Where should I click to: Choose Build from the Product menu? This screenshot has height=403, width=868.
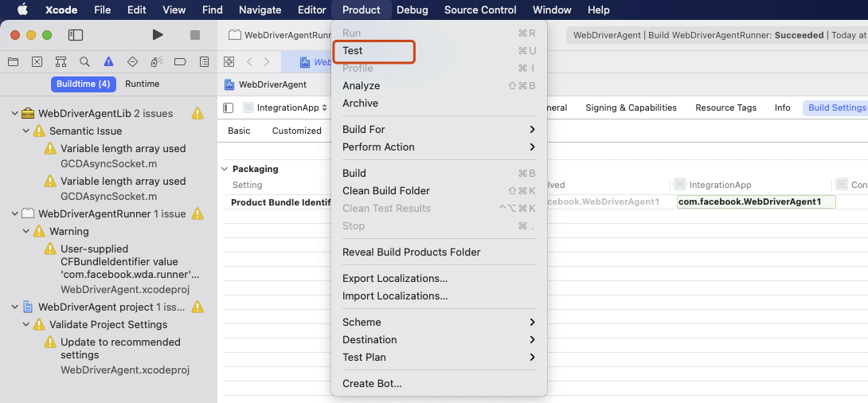pos(439,174)
